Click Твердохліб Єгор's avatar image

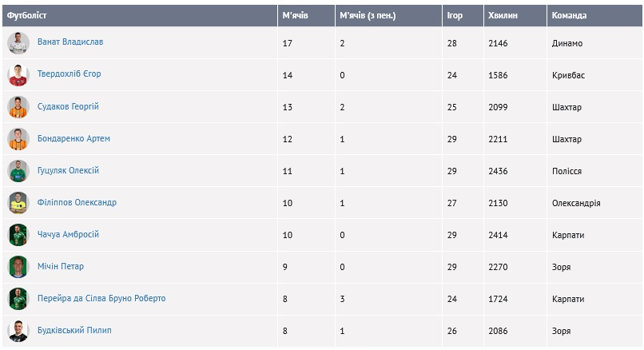[x=18, y=75]
